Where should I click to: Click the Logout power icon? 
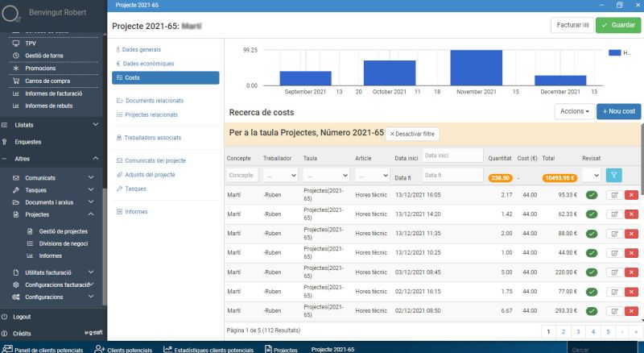[6, 317]
